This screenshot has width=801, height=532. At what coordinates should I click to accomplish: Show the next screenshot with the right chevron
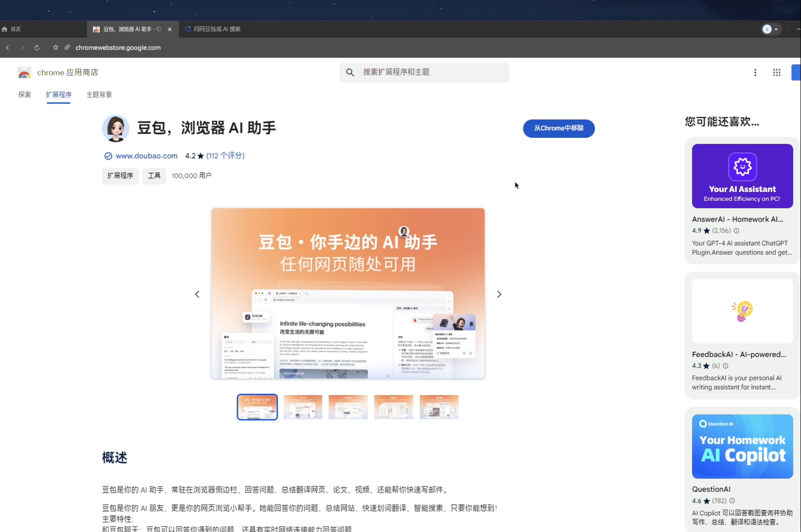click(x=499, y=294)
